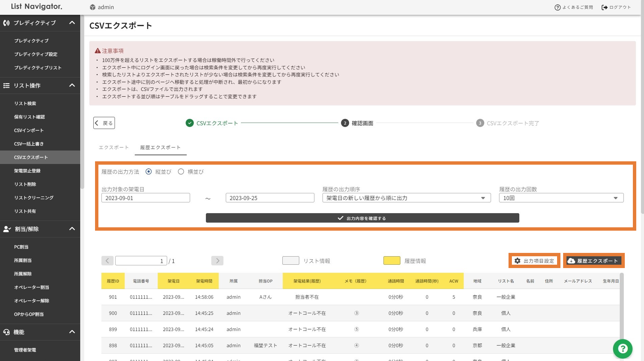Collapse the リスト操作 sidebar section
644x361 pixels.
click(72, 86)
